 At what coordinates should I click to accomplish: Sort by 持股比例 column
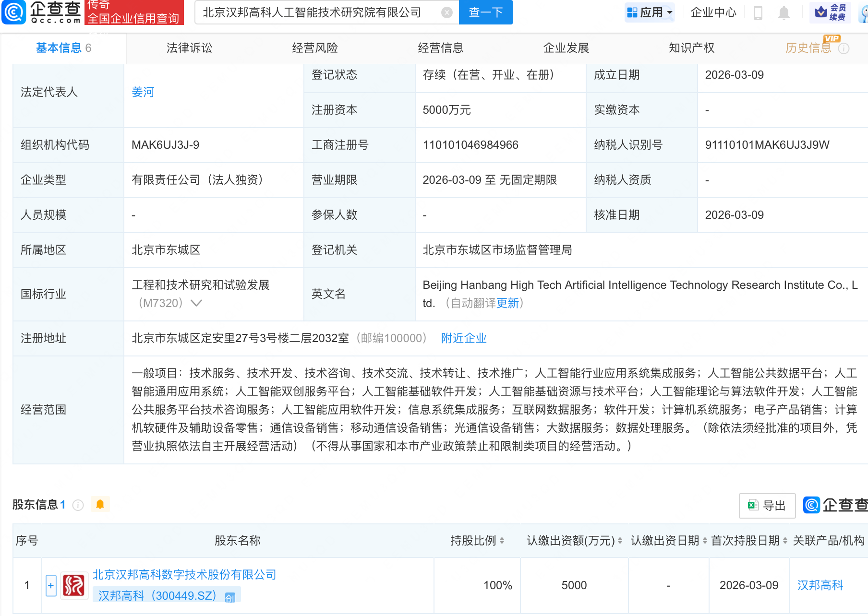coord(502,541)
